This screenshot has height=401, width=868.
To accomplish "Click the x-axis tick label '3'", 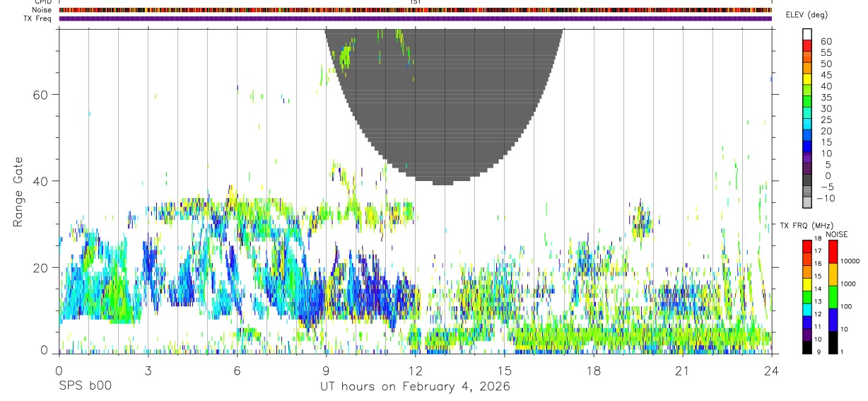I will pos(148,371).
